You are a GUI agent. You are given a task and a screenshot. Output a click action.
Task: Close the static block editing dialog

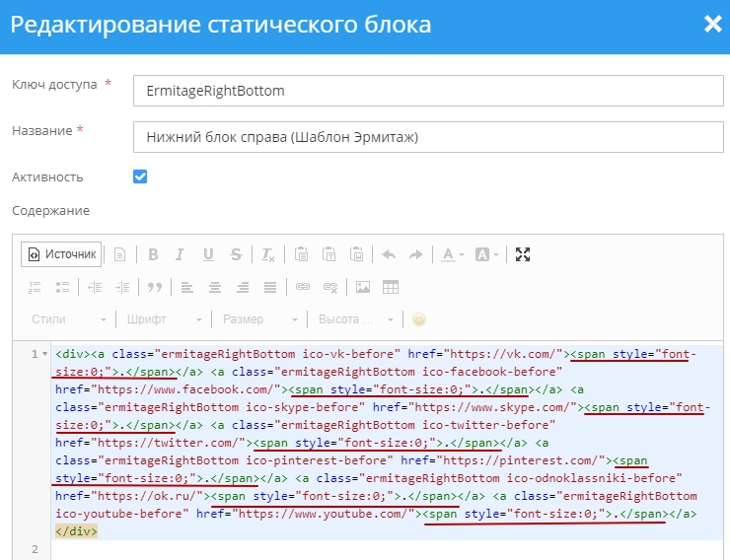(712, 24)
